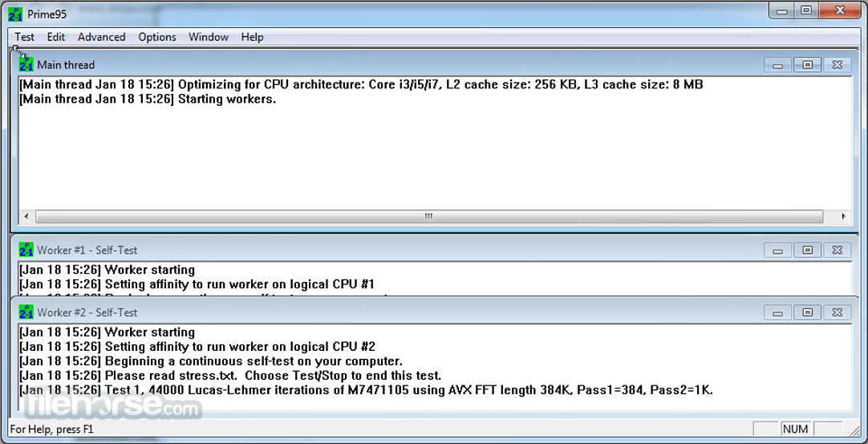Open the Edit menu

pyautogui.click(x=56, y=37)
